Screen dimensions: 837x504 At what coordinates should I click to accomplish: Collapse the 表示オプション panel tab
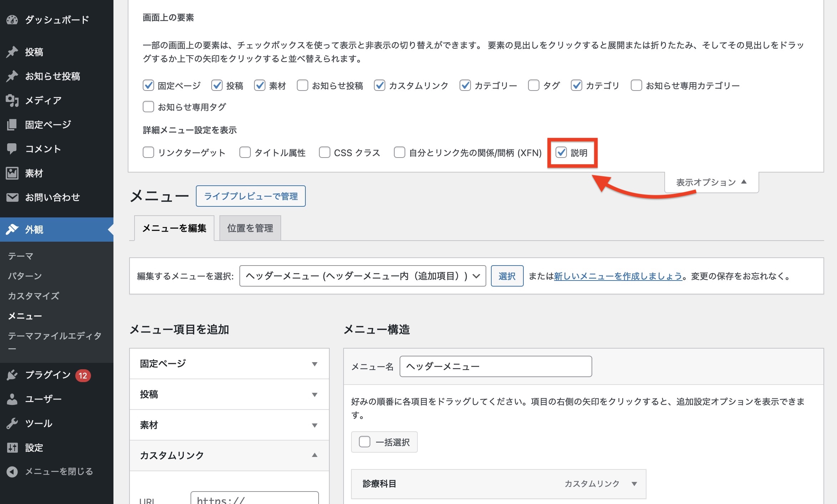[711, 182]
